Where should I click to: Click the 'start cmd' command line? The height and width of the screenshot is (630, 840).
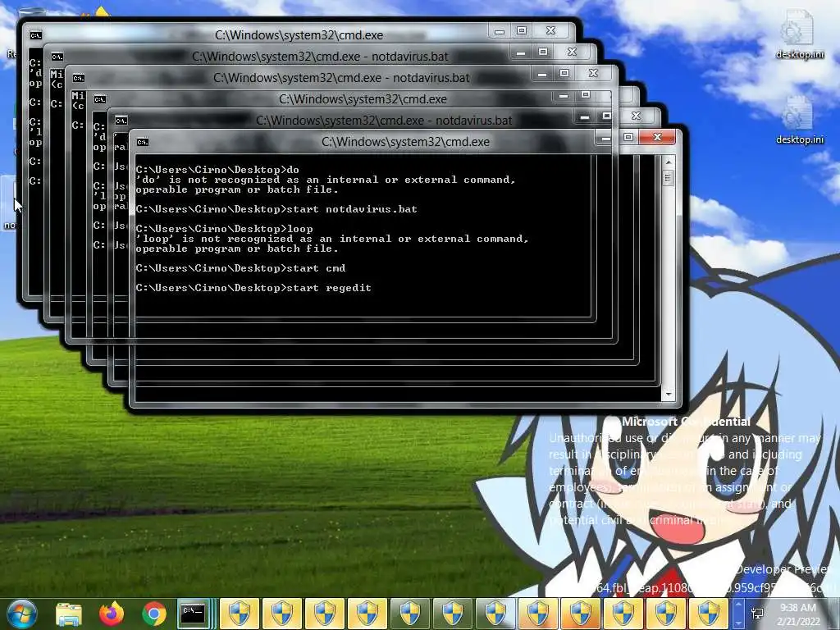(240, 268)
